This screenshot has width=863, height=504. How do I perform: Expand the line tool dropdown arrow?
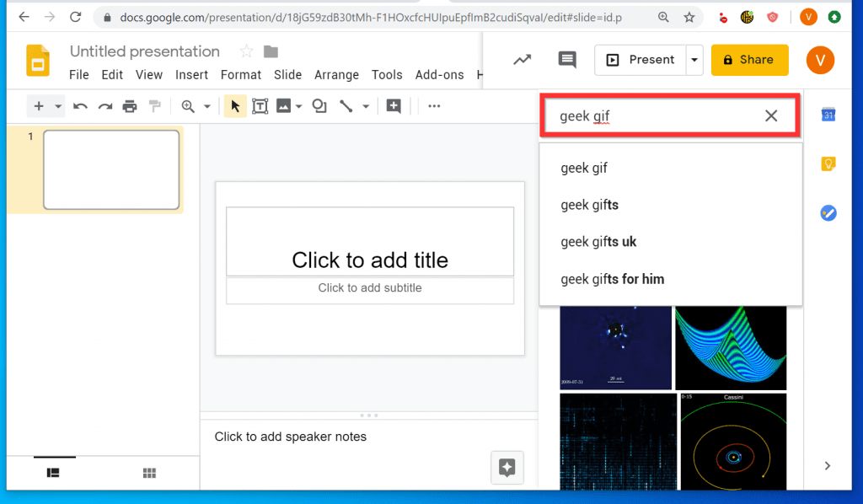[366, 107]
